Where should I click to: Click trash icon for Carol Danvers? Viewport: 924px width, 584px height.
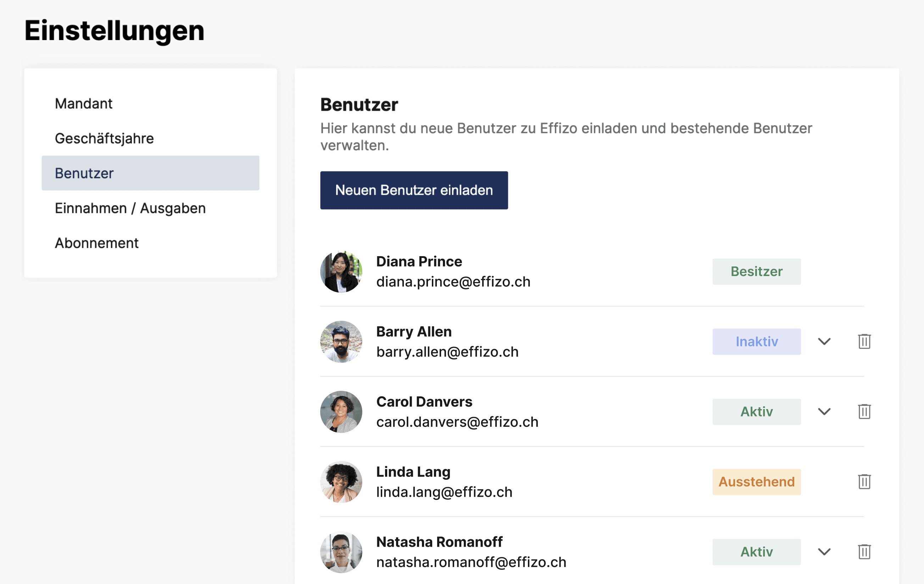coord(864,412)
